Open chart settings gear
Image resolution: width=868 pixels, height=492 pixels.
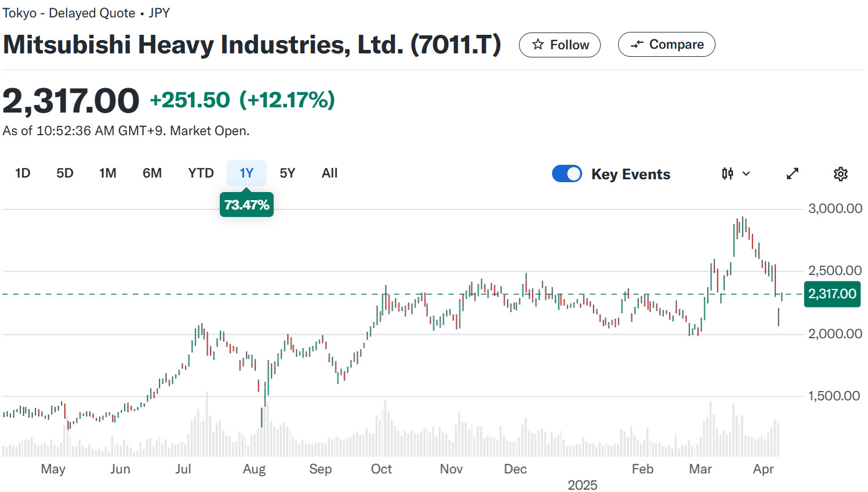point(841,173)
